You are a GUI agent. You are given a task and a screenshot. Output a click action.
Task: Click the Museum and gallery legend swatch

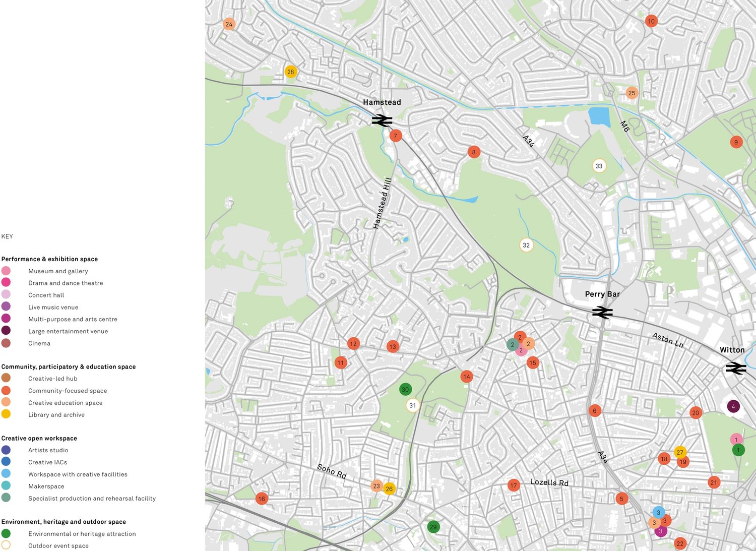(x=6, y=271)
